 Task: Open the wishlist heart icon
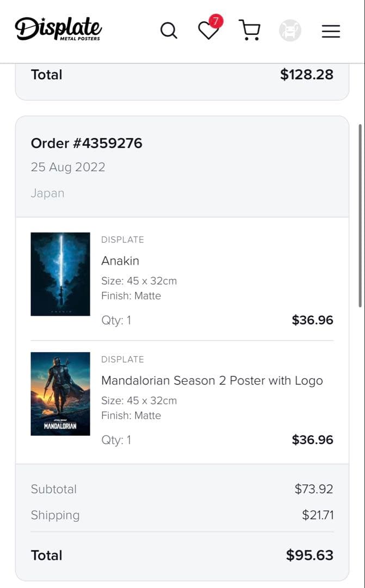(207, 31)
